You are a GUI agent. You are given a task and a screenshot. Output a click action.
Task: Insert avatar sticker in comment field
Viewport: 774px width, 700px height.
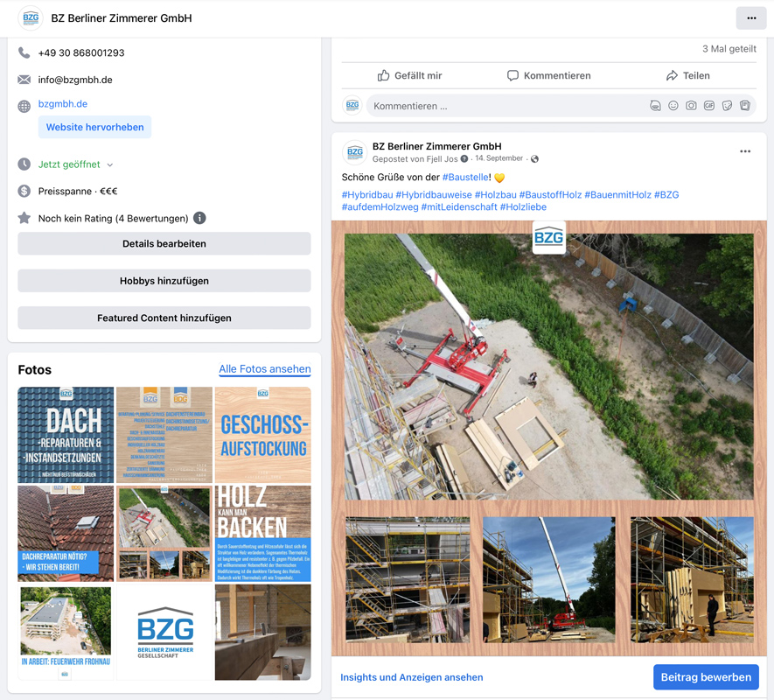(x=655, y=106)
